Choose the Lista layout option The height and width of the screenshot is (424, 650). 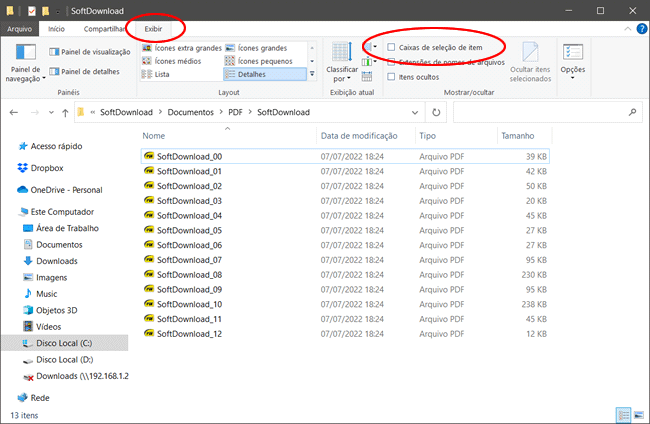pos(162,74)
